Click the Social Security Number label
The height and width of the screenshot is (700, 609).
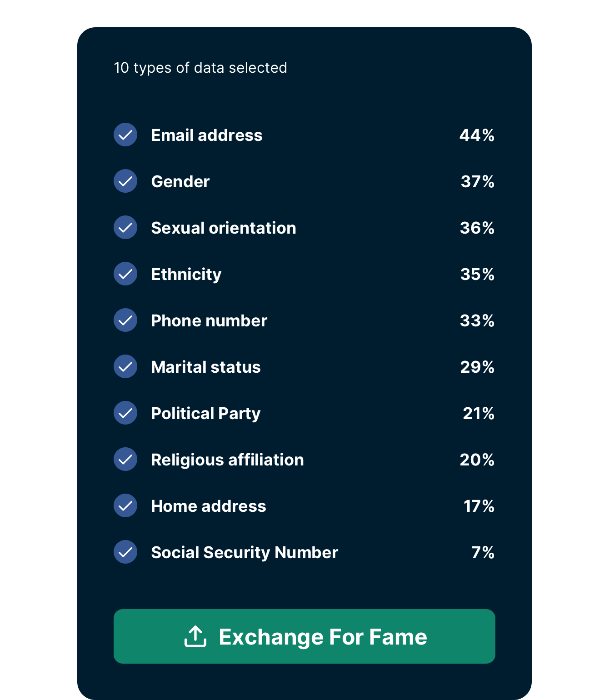[x=245, y=552]
